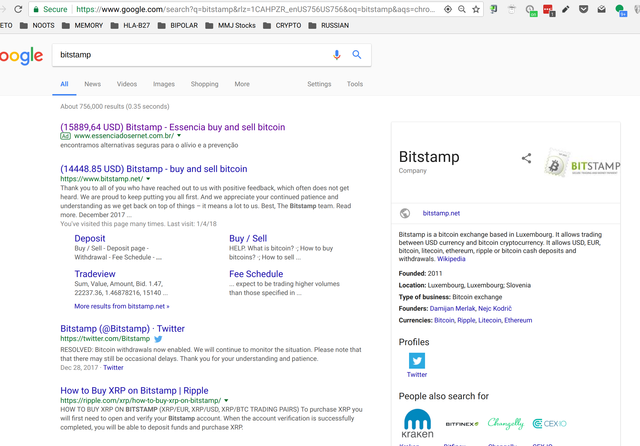640x446 pixels.
Task: Click the Ethereum currency link
Action: pyautogui.click(x=518, y=320)
